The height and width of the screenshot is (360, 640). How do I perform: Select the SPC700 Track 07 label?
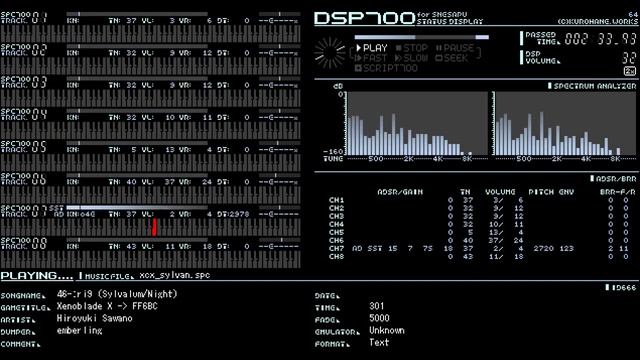pyautogui.click(x=24, y=211)
